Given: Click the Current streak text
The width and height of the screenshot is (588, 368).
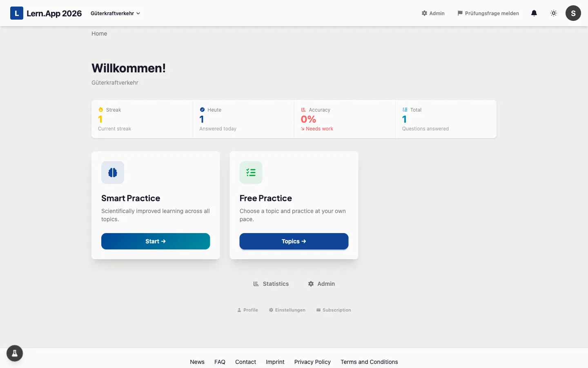Looking at the screenshot, I should click(114, 129).
